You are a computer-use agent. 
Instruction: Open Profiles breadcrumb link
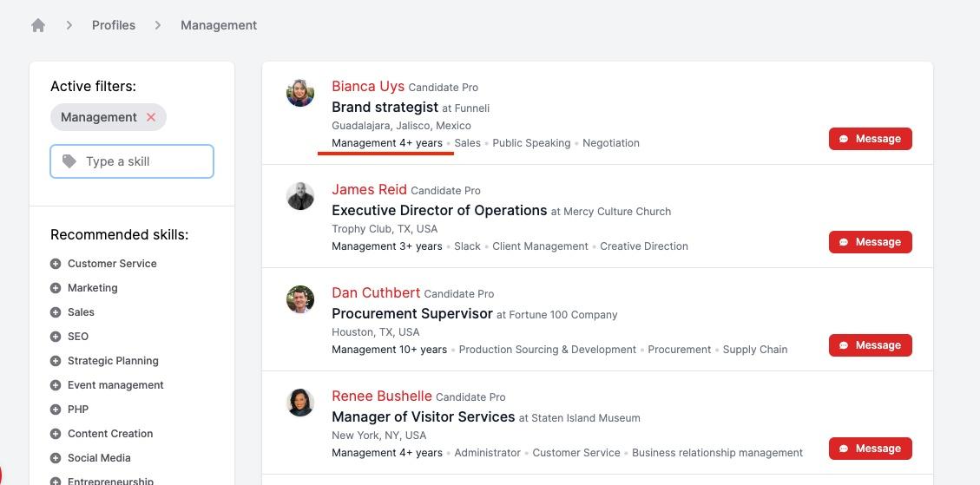click(x=114, y=25)
